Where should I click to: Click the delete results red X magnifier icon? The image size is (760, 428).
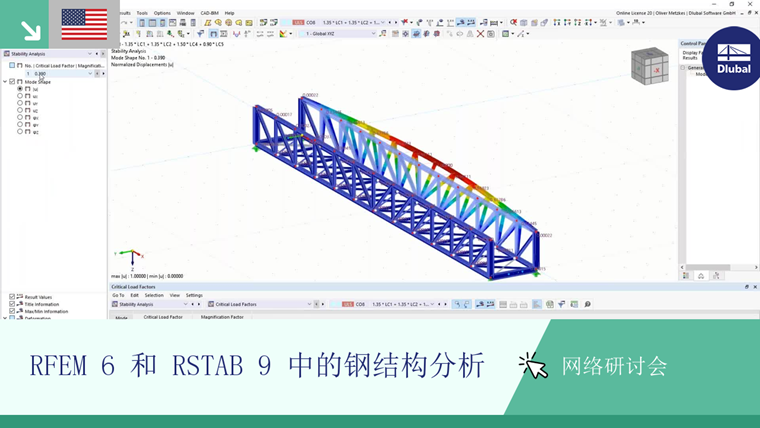(513, 22)
